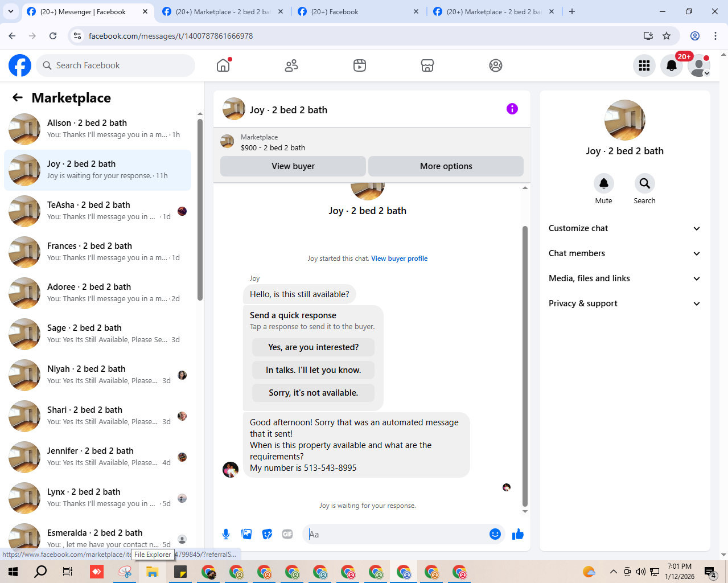
Task: Send a voice clip microphone icon
Action: (x=226, y=534)
